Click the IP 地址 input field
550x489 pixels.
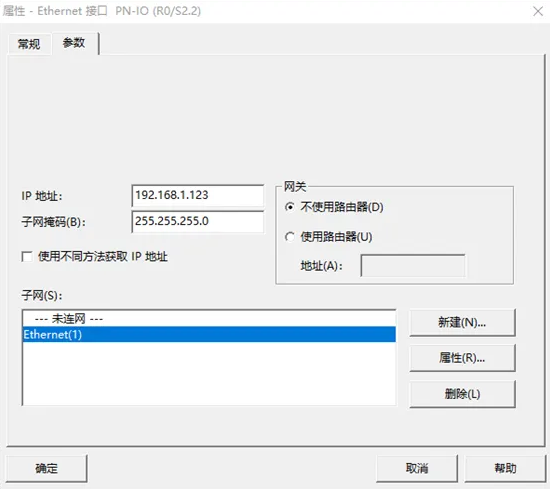[198, 195]
